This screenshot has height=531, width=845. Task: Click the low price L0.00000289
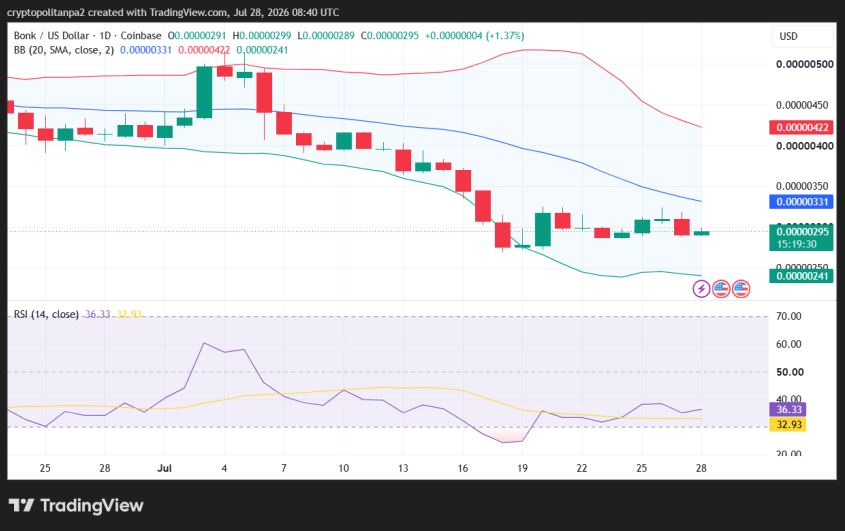coord(326,36)
